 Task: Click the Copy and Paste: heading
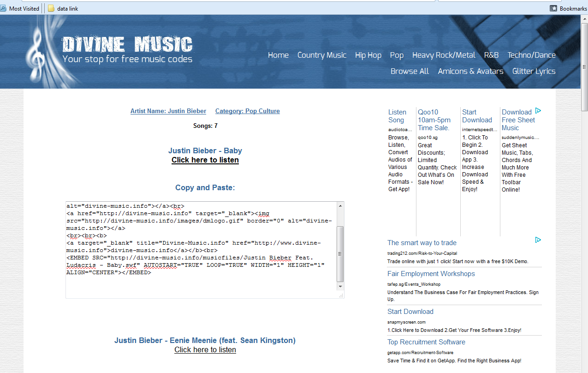[x=205, y=187]
